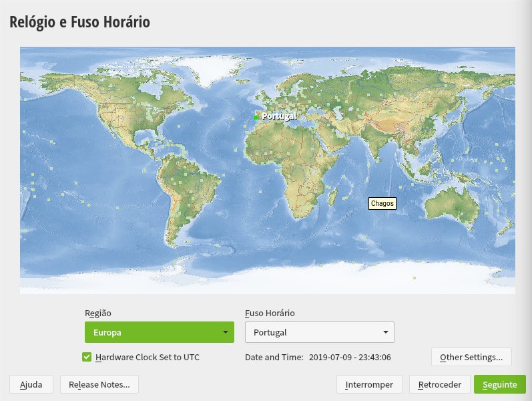Click Interromper to abort installation
Viewport: 532px width, 401px height.
369,384
